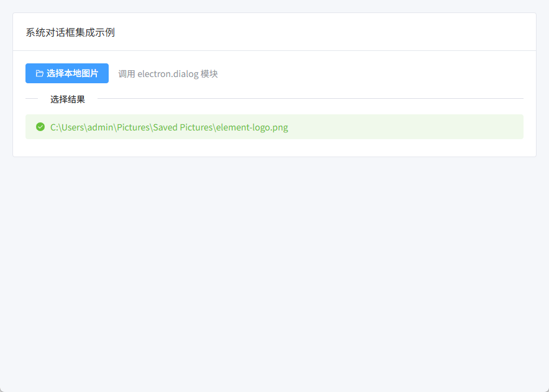Screen dimensions: 549x392
Task: Click the empty right side of the green alert
Action: coord(422,127)
